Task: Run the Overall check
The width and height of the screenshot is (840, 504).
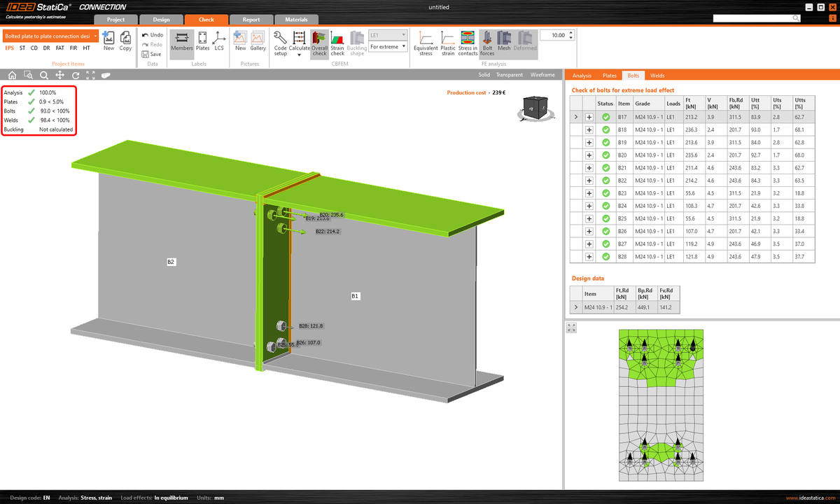Action: pyautogui.click(x=319, y=43)
